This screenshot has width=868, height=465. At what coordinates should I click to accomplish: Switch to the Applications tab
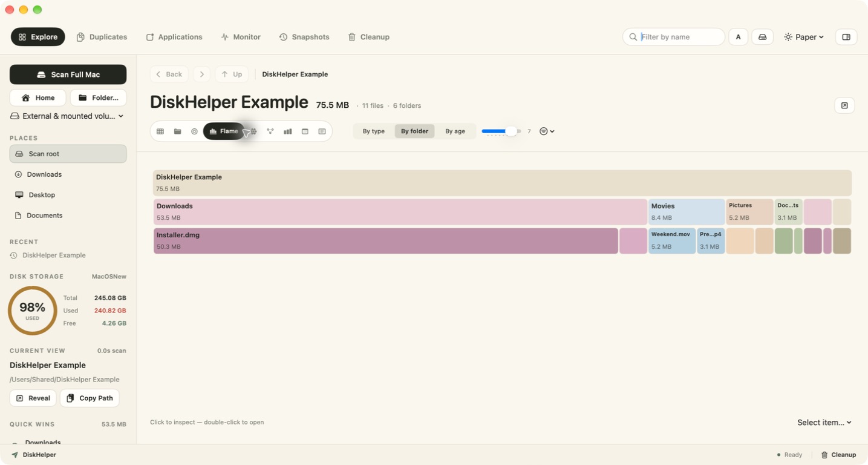(x=174, y=37)
